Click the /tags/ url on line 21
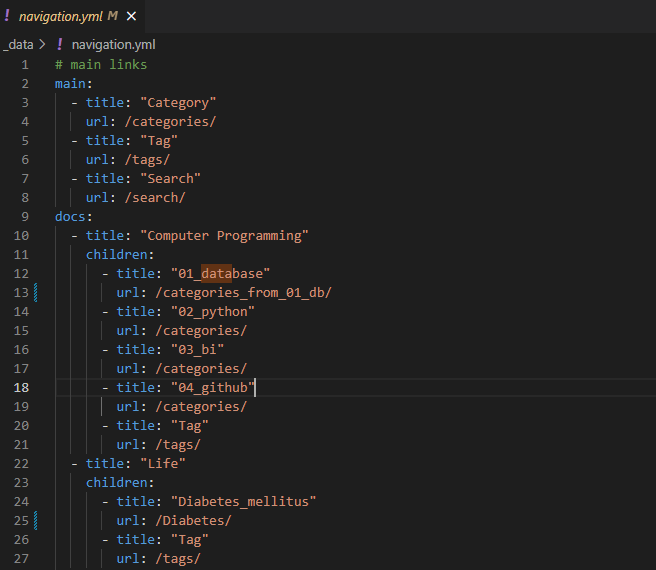 point(178,444)
